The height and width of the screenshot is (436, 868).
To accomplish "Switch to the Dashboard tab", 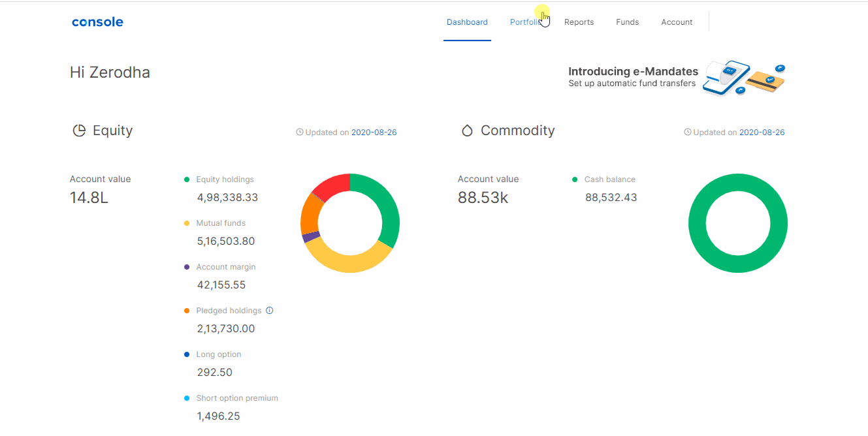I will pos(467,22).
